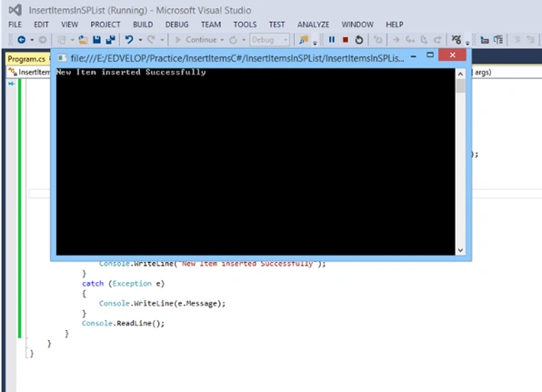Pause debugging with Break All icon
This screenshot has height=392, width=542.
pyautogui.click(x=332, y=40)
